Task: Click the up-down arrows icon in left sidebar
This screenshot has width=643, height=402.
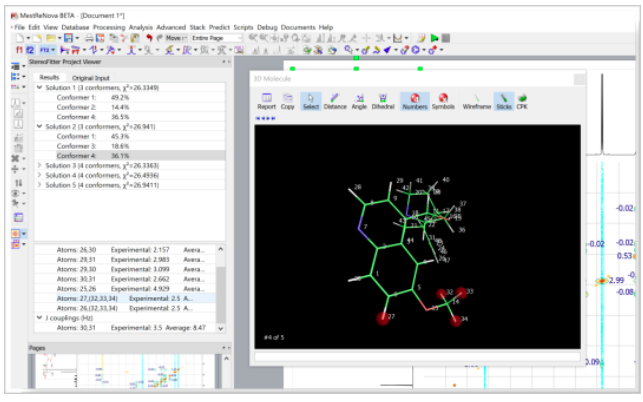Action: (18, 183)
